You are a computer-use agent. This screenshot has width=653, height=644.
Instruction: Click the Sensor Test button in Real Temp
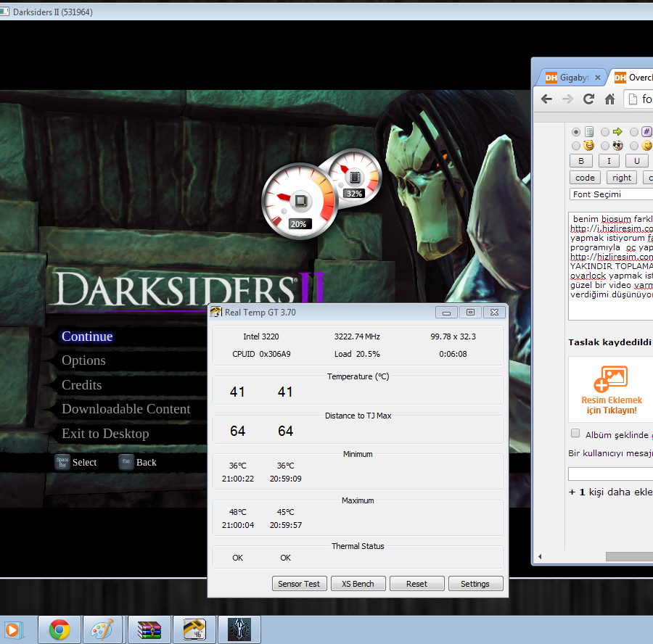pos(299,584)
